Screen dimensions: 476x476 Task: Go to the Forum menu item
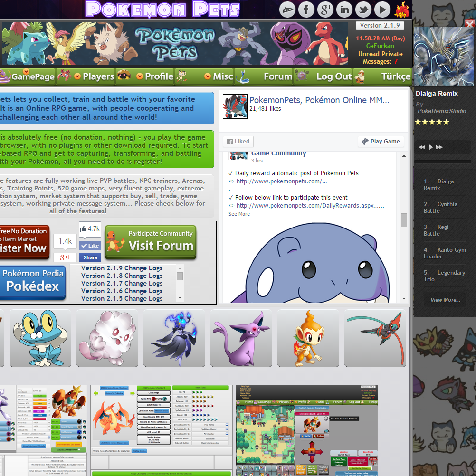pos(264,76)
